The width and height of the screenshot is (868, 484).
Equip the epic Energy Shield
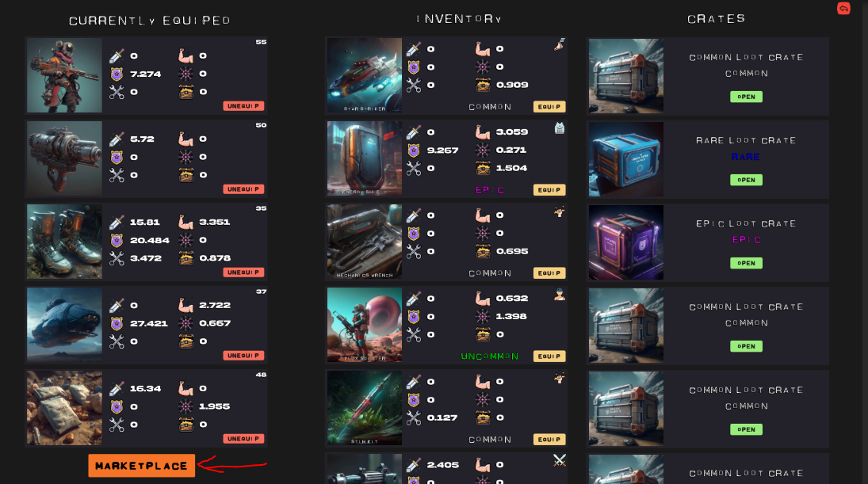point(549,190)
